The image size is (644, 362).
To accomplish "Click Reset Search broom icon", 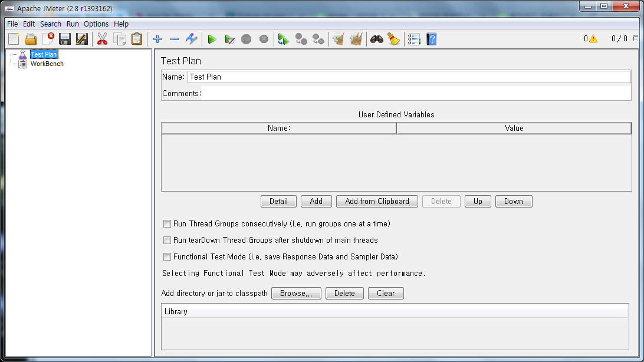I will pos(394,39).
